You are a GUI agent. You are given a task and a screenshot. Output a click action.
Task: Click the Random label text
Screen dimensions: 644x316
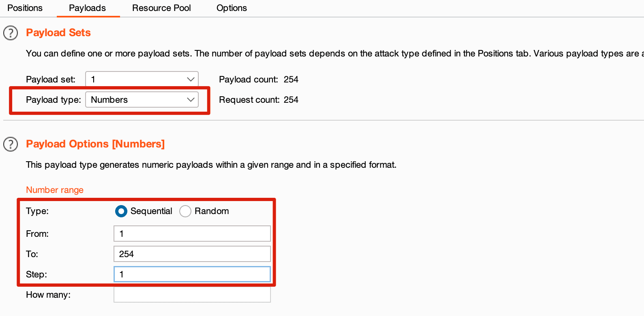pyautogui.click(x=212, y=211)
